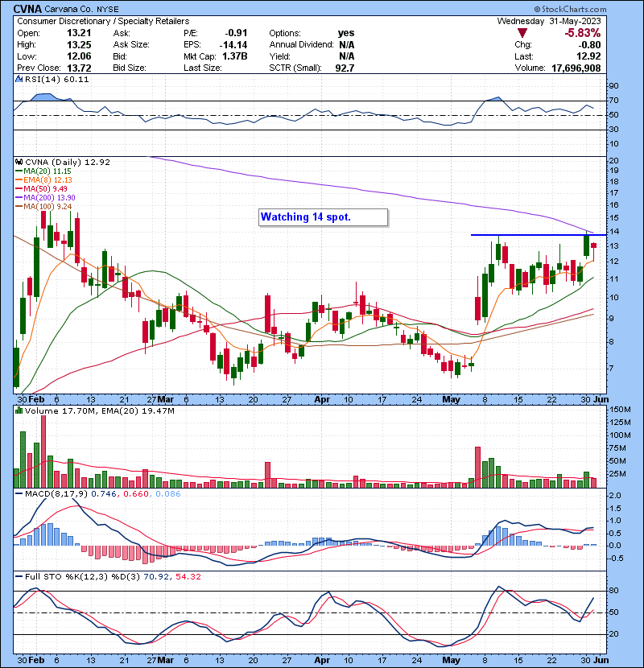Click the EMA(8) 12.13 legend entry
This screenshot has width=644, height=668.
point(43,179)
